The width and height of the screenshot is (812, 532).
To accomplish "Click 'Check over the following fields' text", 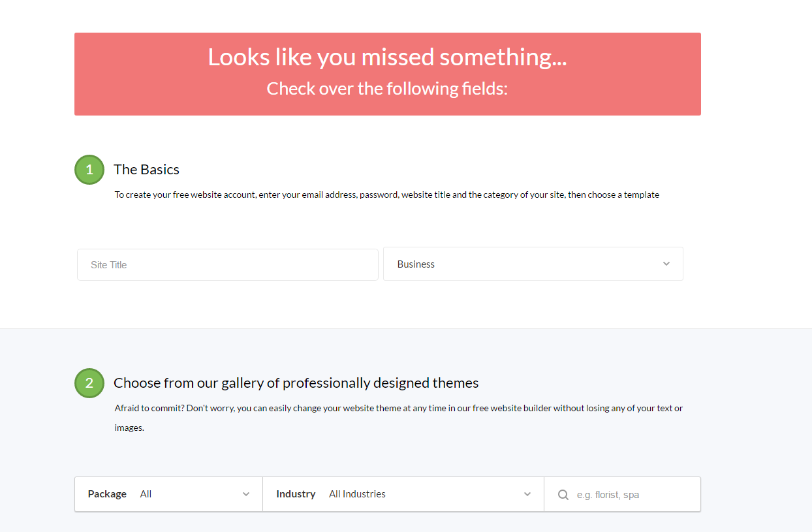I will click(387, 88).
